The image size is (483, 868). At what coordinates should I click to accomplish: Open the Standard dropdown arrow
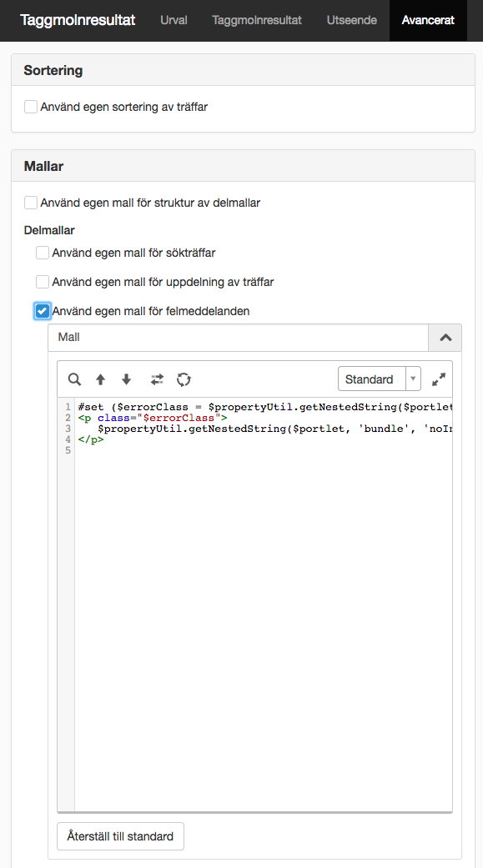(x=413, y=379)
